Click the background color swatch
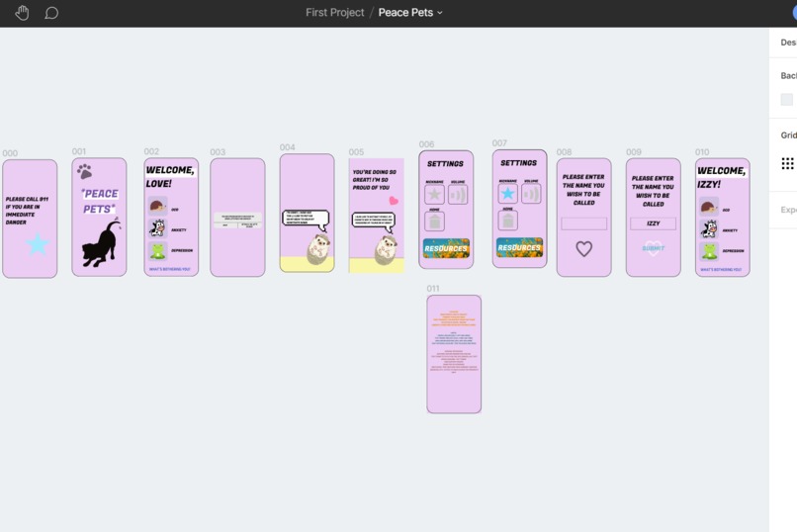The width and height of the screenshot is (797, 532). (x=786, y=99)
